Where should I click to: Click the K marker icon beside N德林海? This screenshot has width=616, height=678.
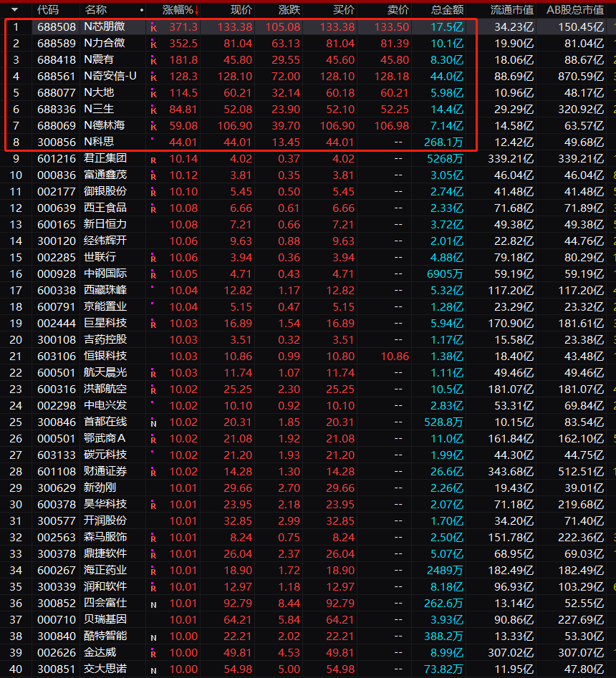coord(153,127)
